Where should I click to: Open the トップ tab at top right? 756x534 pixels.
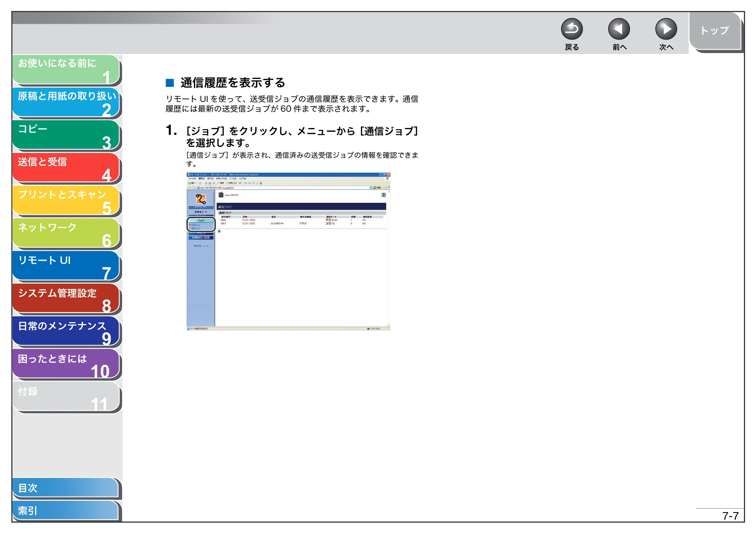715,32
